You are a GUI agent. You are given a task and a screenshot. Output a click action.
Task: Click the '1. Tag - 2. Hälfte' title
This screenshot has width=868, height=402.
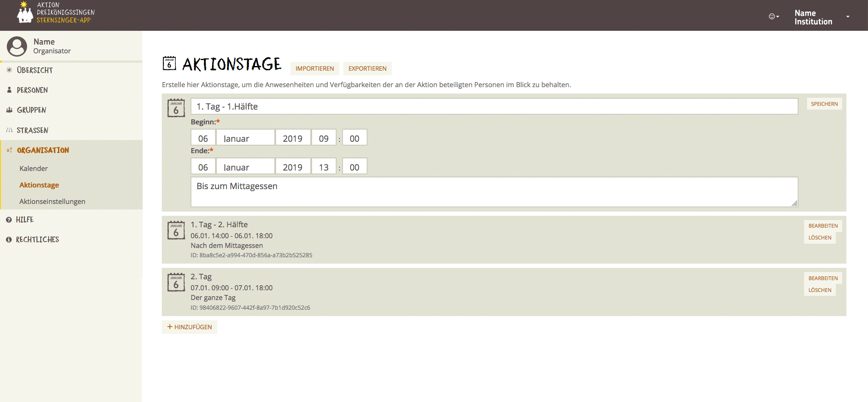pos(219,225)
